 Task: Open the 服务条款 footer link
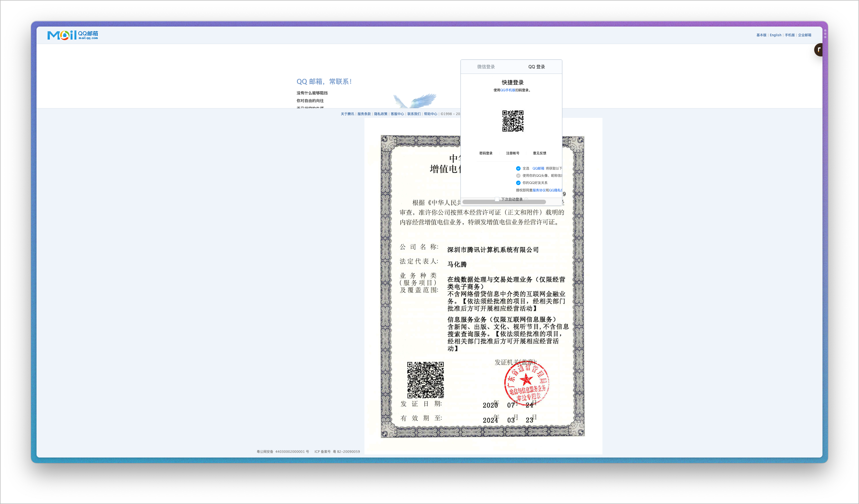364,114
